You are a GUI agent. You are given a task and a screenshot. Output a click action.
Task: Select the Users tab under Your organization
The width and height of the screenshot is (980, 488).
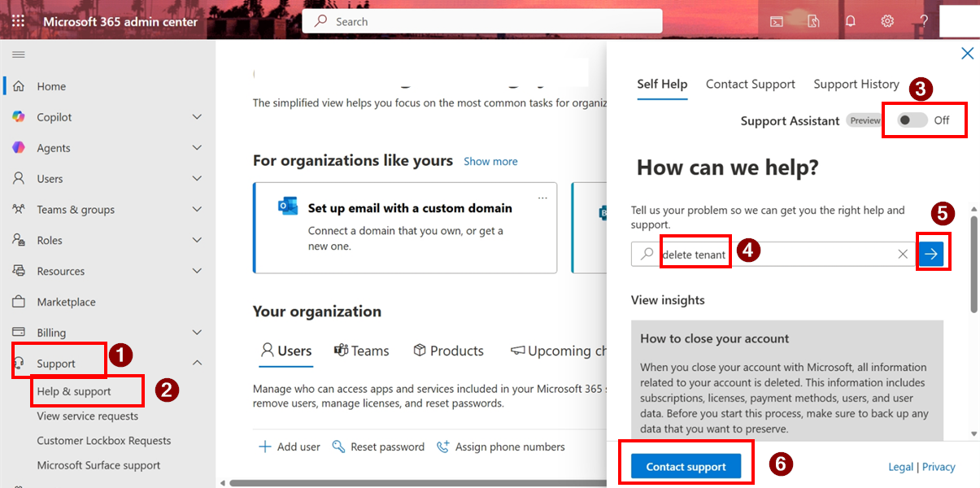(x=285, y=351)
